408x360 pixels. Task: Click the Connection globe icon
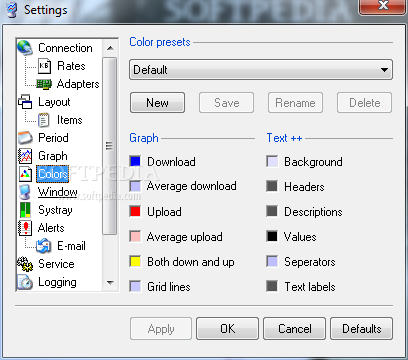click(x=25, y=48)
